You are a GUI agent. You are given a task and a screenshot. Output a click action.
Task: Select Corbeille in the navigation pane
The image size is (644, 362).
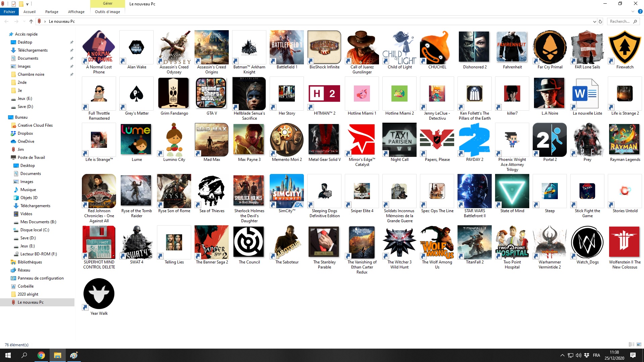[25, 286]
